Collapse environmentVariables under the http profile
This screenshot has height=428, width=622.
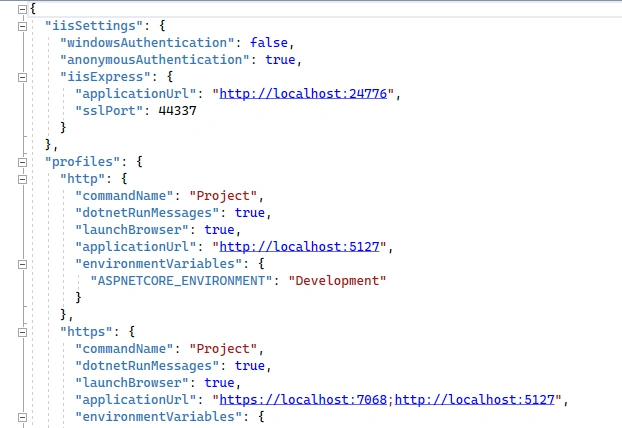[23, 264]
